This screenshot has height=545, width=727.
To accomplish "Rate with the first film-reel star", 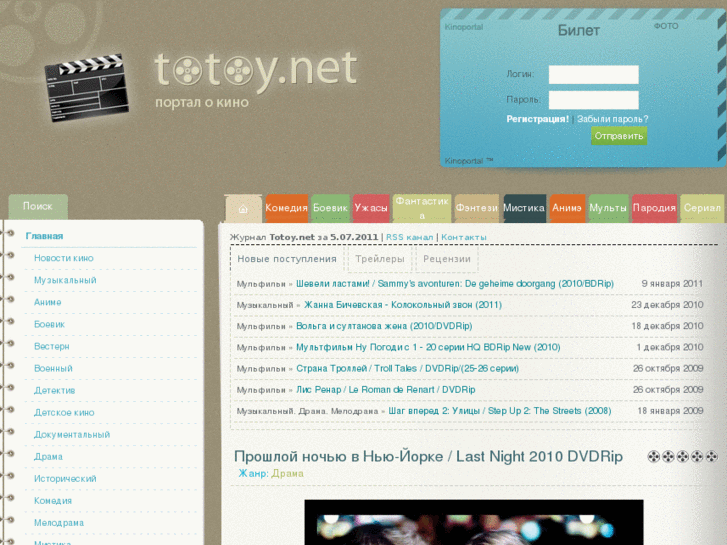I will coord(653,457).
